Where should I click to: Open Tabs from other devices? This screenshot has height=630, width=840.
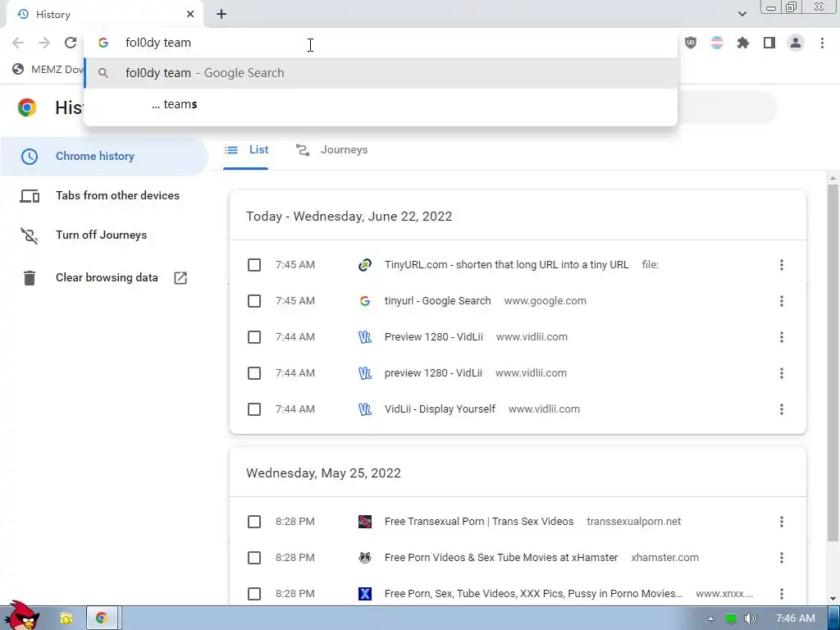click(x=104, y=195)
